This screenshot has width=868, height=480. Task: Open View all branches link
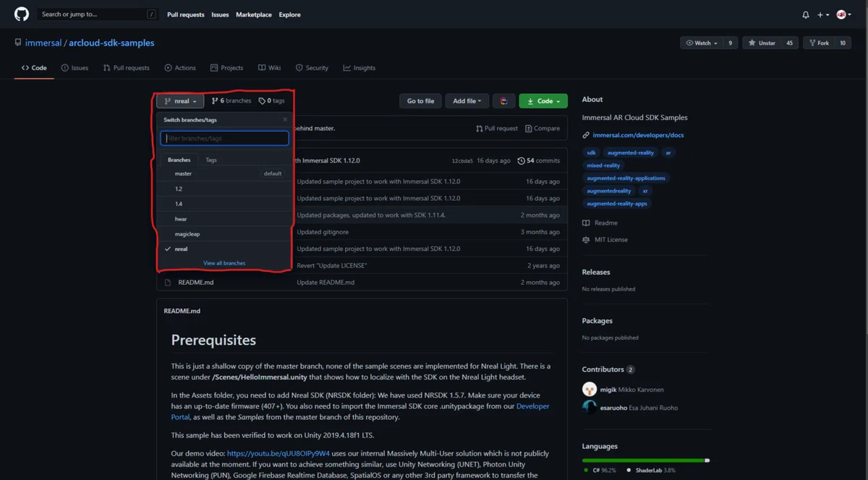click(x=224, y=263)
